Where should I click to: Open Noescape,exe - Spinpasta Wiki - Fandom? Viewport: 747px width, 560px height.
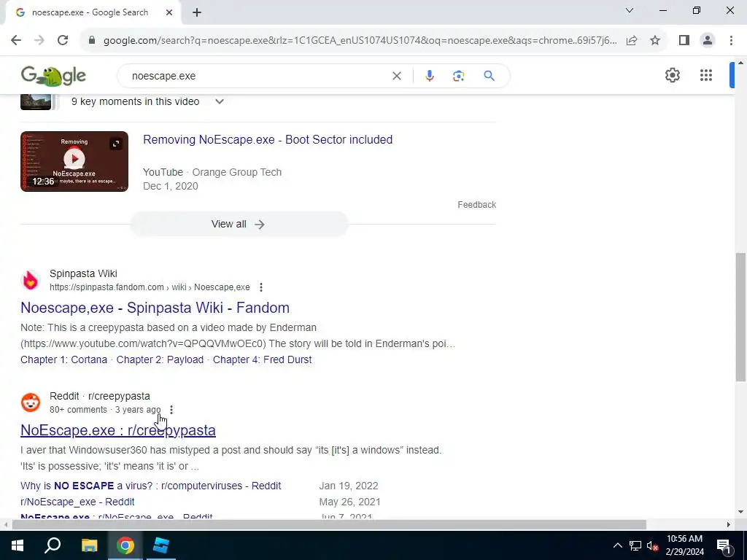(x=155, y=308)
